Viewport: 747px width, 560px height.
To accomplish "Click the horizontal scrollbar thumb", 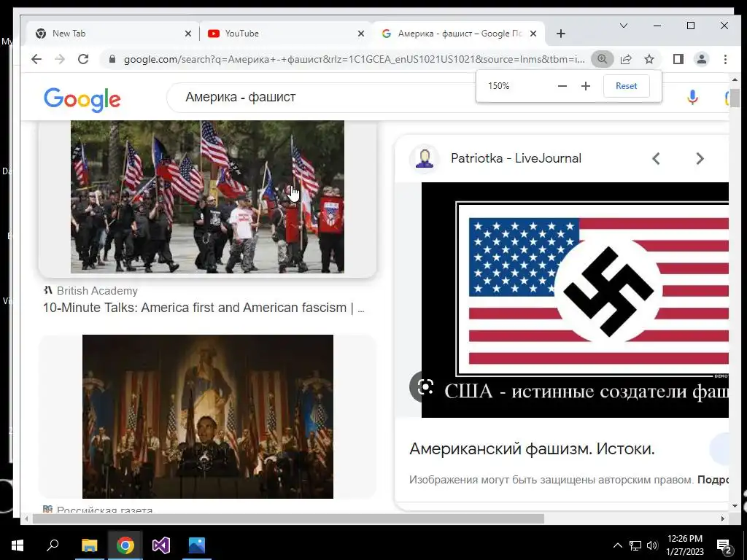I will (287, 518).
